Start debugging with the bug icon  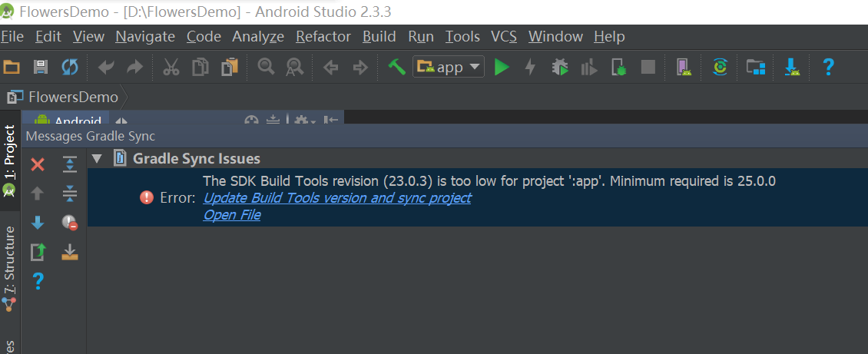point(560,68)
